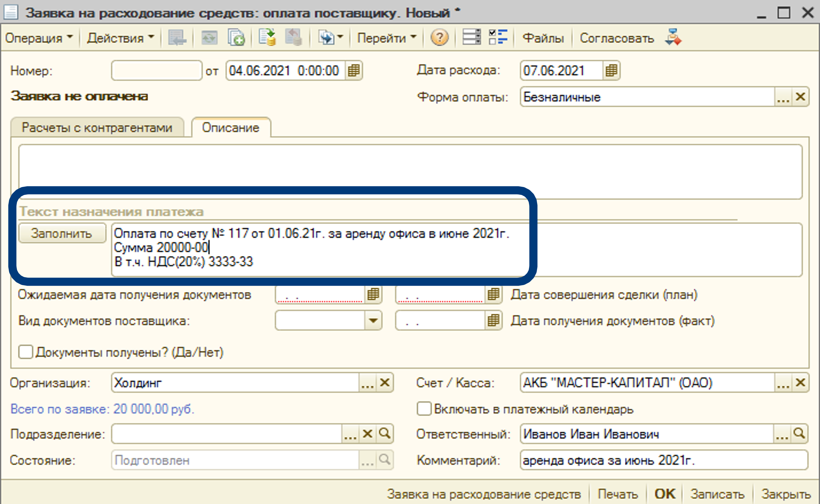The image size is (820, 504).
Task: Click the Согласовать toolbar button
Action: pyautogui.click(x=617, y=38)
